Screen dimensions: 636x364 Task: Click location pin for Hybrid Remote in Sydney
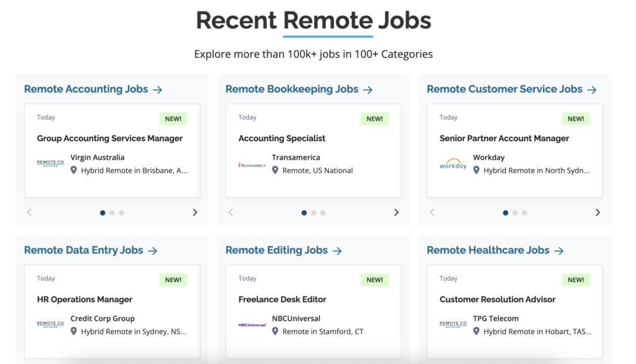click(x=74, y=331)
